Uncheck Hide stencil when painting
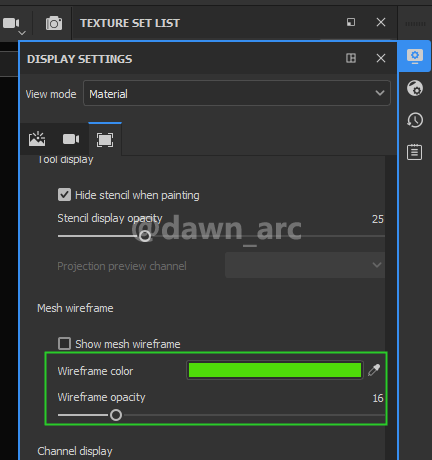Screen dimensions: 432x460 (x=64, y=195)
